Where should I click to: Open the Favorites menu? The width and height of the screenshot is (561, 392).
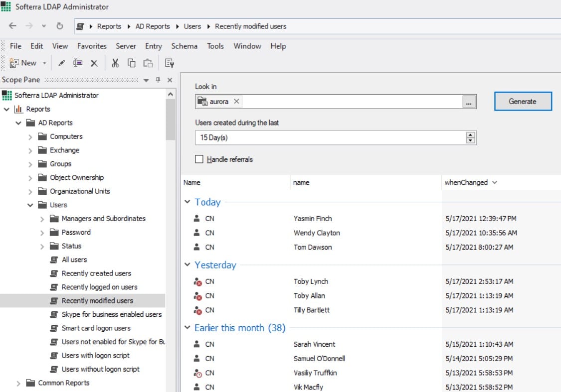[92, 46]
